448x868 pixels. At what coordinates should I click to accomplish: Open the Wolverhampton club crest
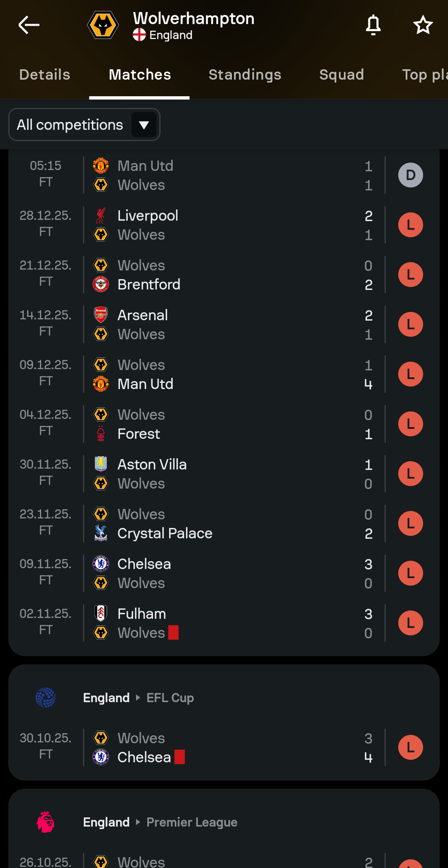point(103,25)
